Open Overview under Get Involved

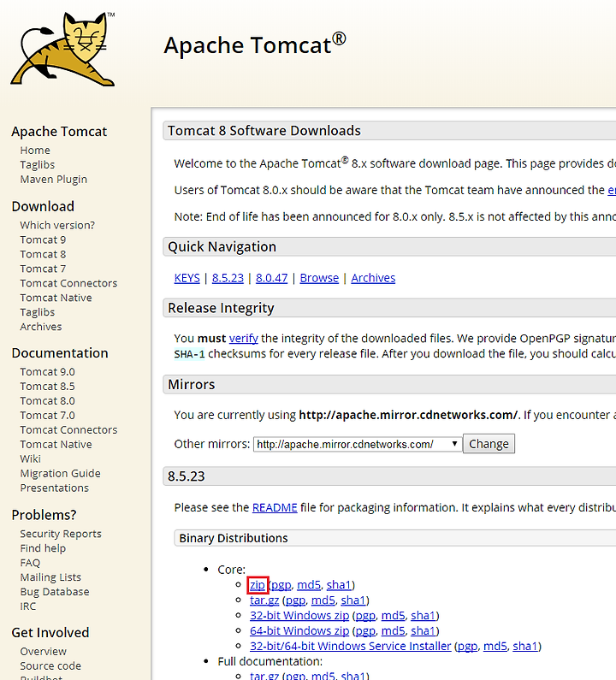coord(44,652)
